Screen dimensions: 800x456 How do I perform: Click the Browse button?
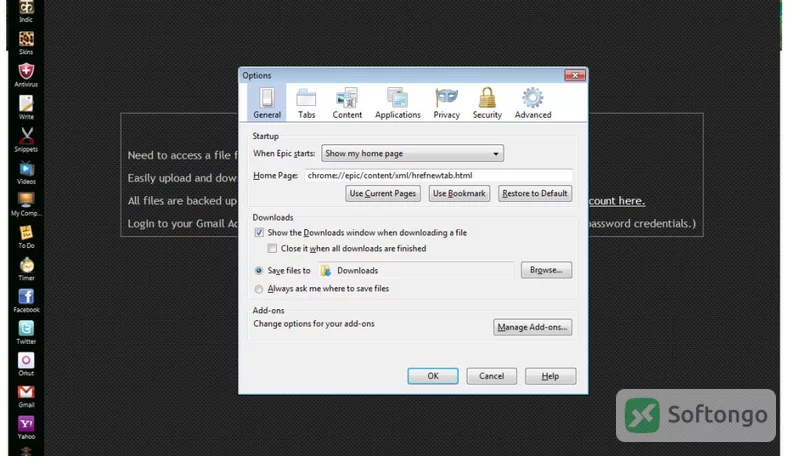[x=546, y=270]
